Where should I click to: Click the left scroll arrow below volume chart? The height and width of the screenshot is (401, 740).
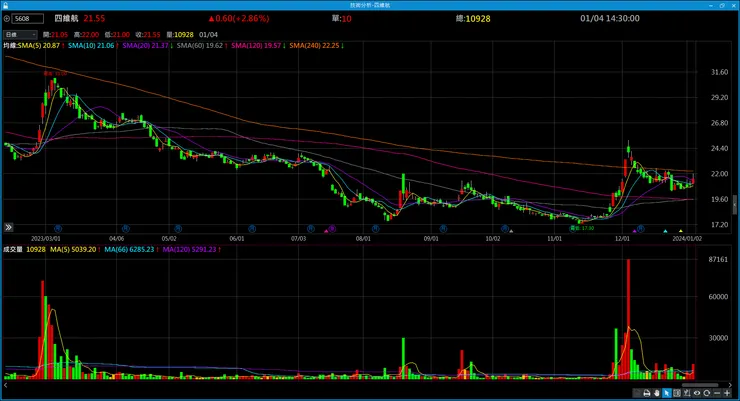pos(6,385)
